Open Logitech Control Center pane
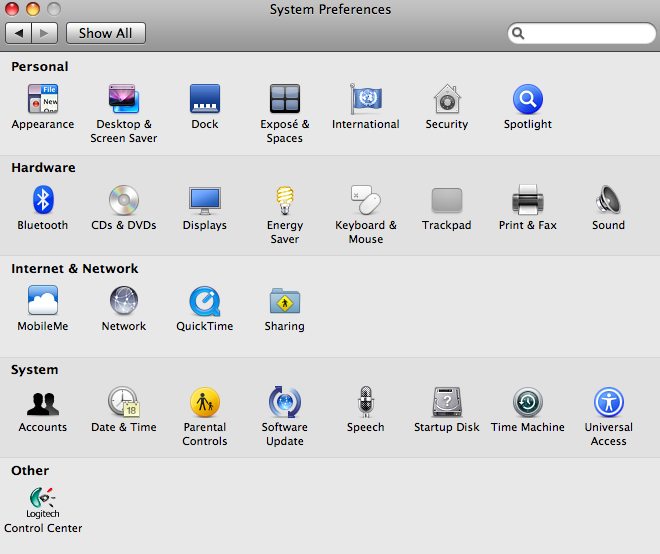Image resolution: width=660 pixels, height=554 pixels. point(43,503)
